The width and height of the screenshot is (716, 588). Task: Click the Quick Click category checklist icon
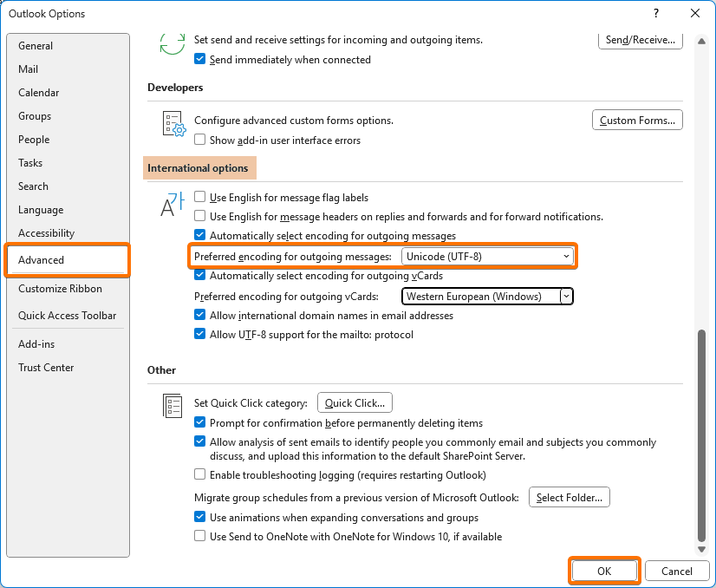(x=172, y=406)
